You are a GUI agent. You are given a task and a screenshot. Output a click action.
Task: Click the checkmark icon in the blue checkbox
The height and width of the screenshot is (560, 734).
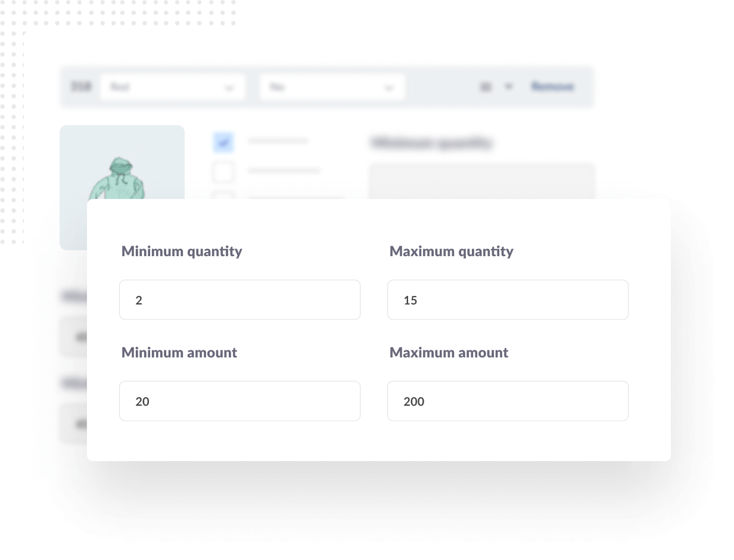click(x=223, y=142)
